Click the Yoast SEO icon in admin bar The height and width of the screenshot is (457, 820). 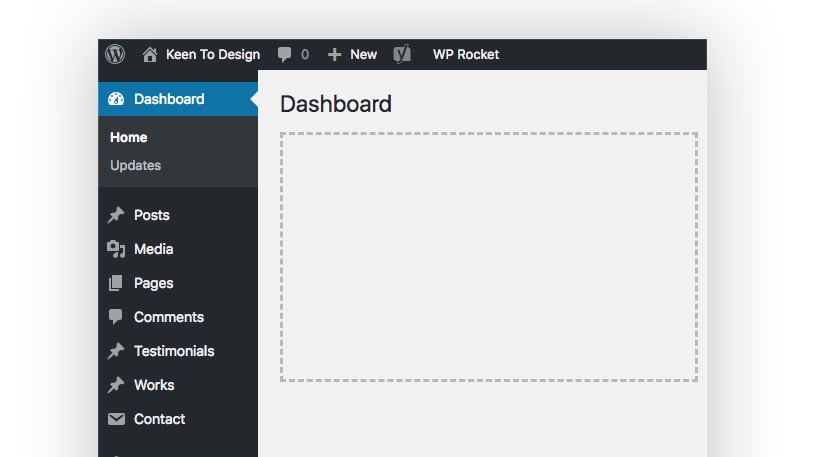click(x=402, y=54)
